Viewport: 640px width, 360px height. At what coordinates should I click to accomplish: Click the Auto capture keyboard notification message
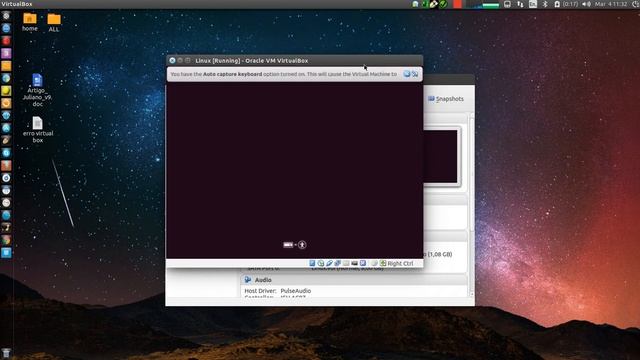pos(284,74)
